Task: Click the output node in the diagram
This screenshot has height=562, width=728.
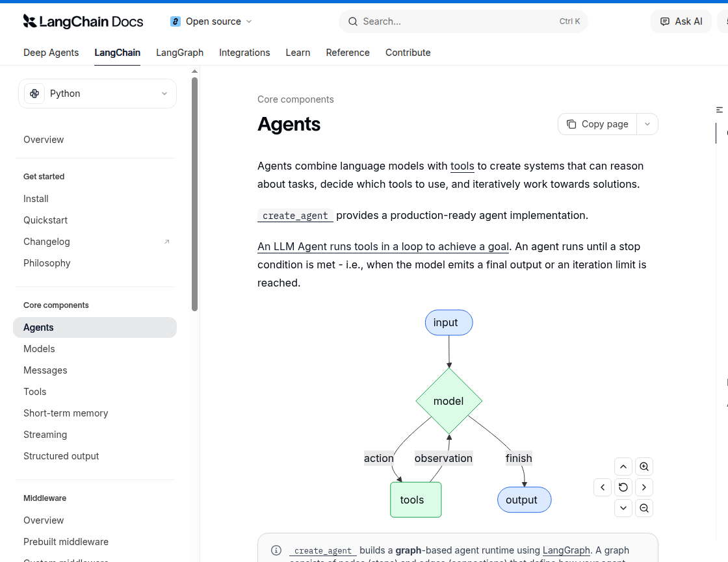Action: (x=524, y=500)
